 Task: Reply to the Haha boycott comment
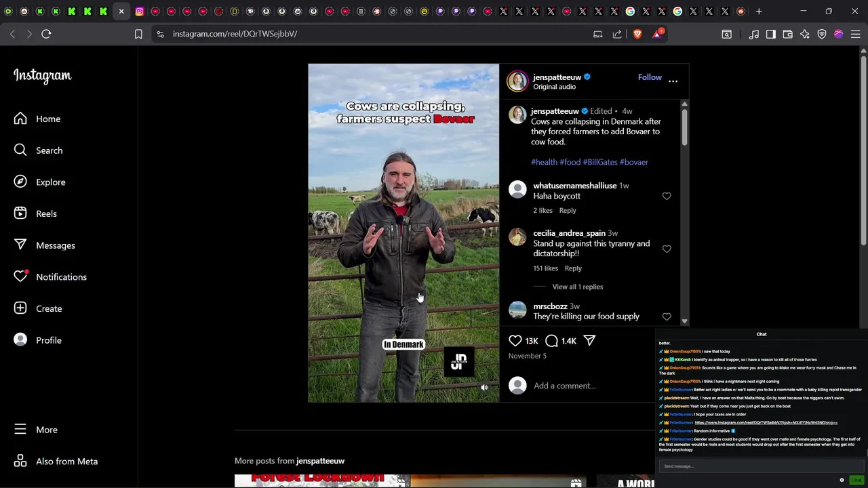(568, 211)
